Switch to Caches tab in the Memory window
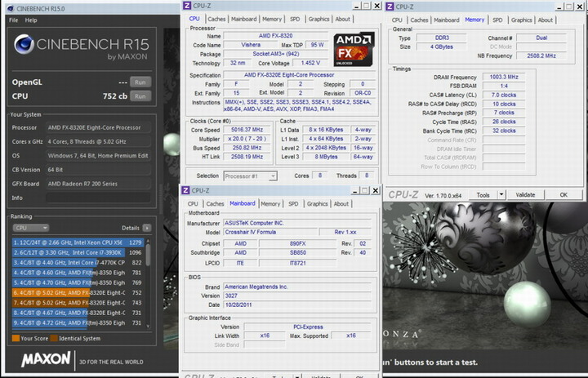This screenshot has width=588, height=378. click(419, 20)
